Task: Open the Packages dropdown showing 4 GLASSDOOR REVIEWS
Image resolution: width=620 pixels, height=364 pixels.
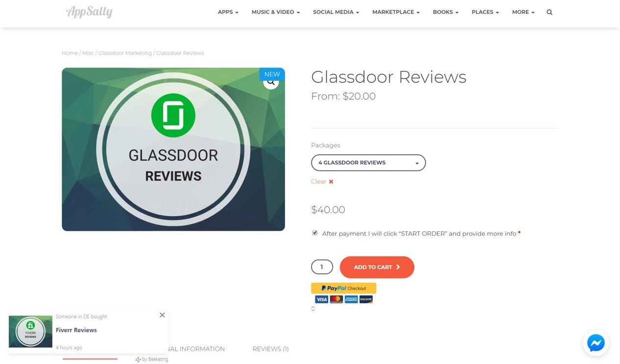Action: pos(368,162)
